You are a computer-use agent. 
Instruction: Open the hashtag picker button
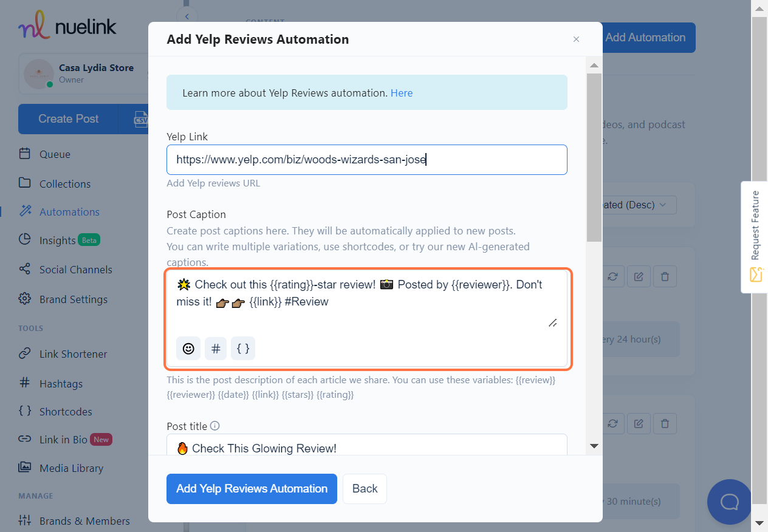[216, 349]
